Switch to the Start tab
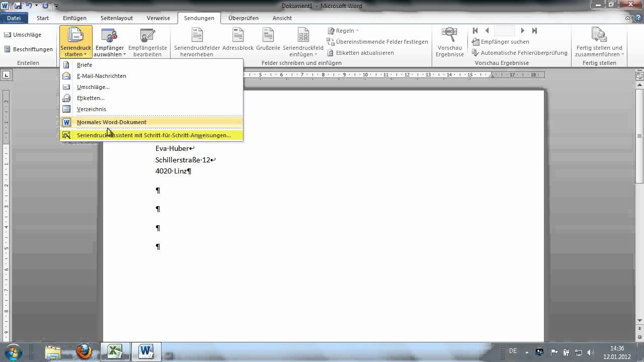Viewport: 644px width, 362px height. (43, 18)
